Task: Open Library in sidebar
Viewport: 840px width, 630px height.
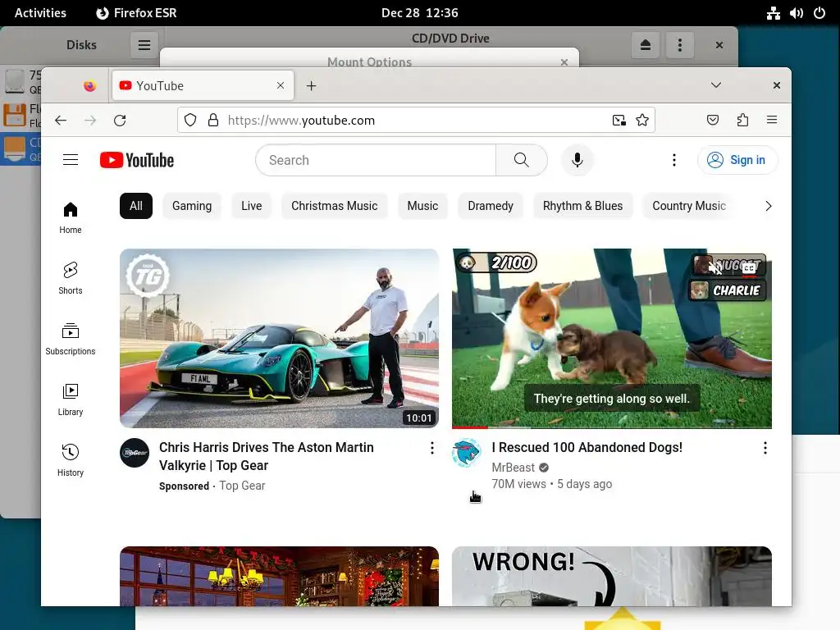Action: tap(71, 400)
